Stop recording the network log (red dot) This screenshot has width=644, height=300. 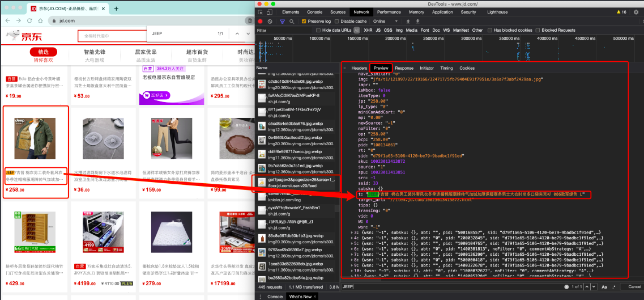tap(261, 22)
